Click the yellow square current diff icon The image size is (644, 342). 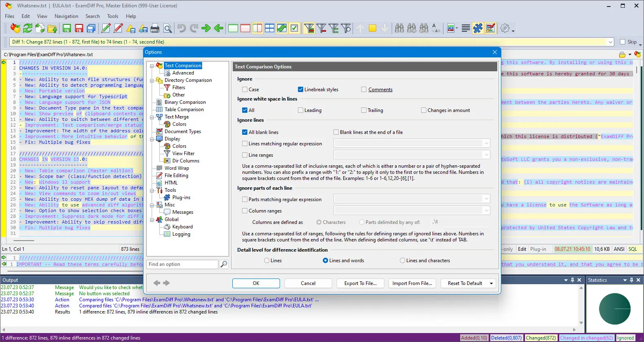[373, 28]
